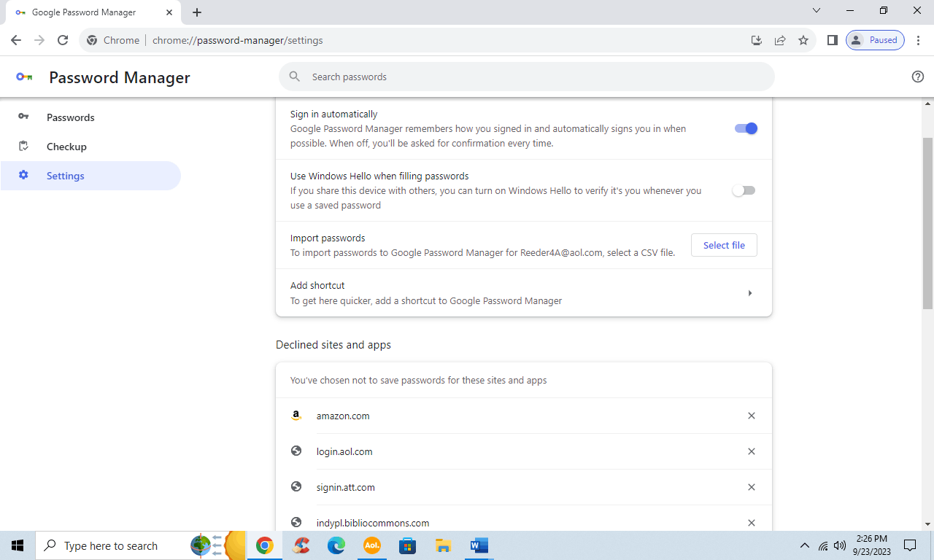Remove login.aol.com from declined sites
The image size is (934, 560).
coord(752,451)
